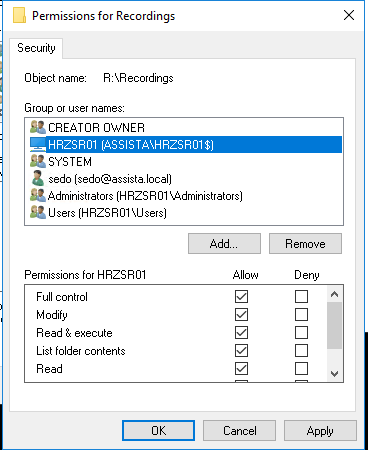The image size is (368, 450).
Task: Toggle Allow checkbox for Read
Action: coord(241,368)
